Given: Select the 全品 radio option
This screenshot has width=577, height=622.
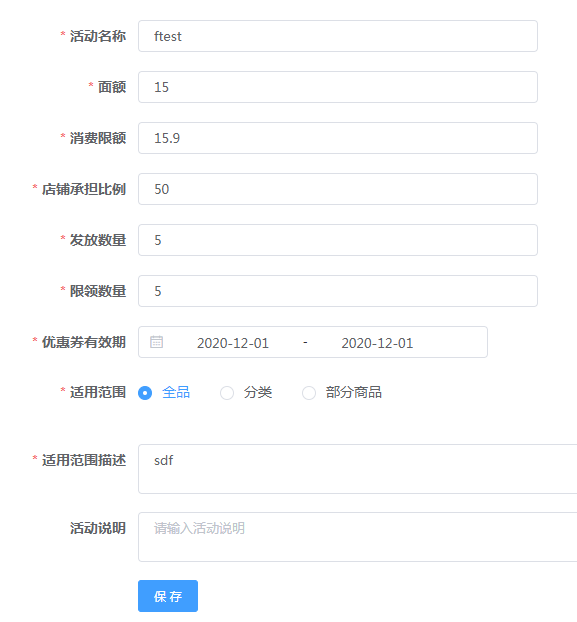Looking at the screenshot, I should point(145,393).
